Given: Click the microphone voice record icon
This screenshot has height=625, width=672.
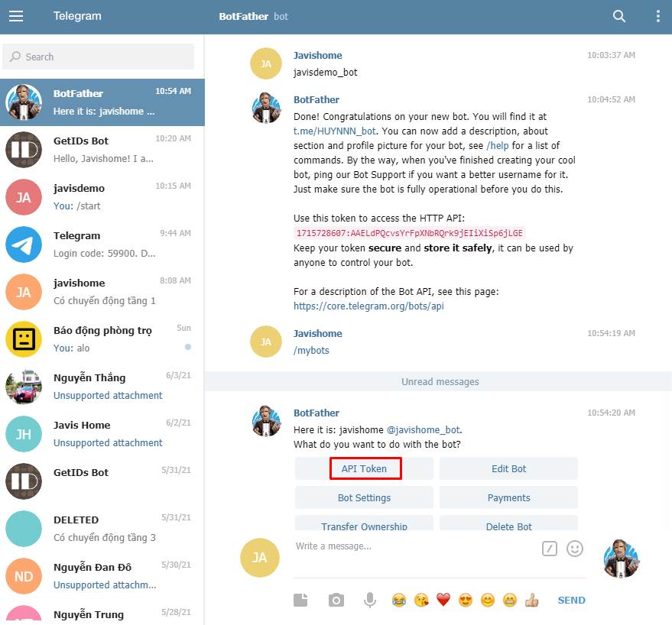Looking at the screenshot, I should point(369,600).
